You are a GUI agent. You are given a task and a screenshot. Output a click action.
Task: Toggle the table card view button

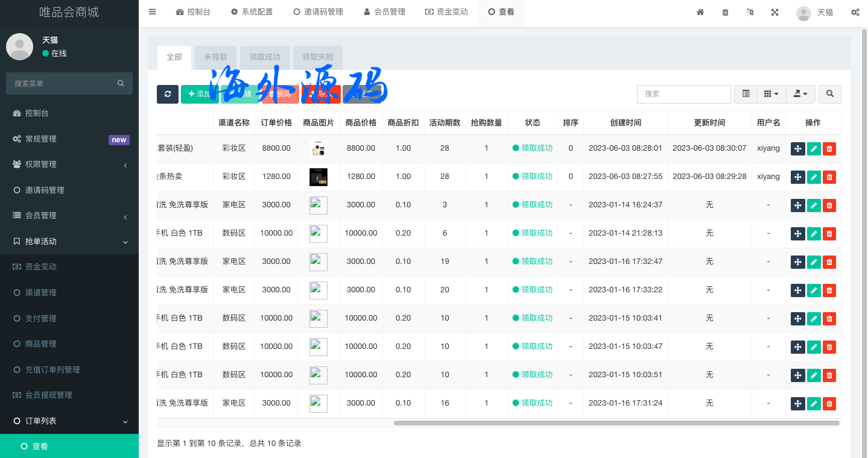(x=746, y=94)
